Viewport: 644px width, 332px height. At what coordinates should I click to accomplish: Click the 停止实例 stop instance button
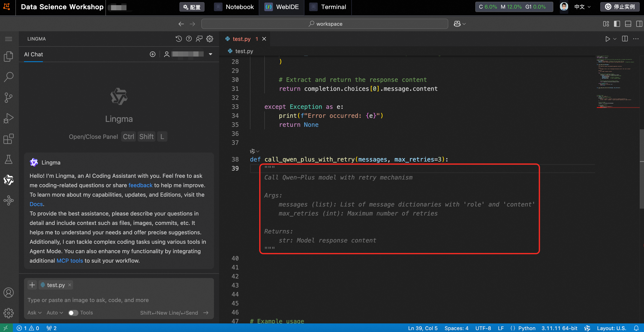[620, 7]
